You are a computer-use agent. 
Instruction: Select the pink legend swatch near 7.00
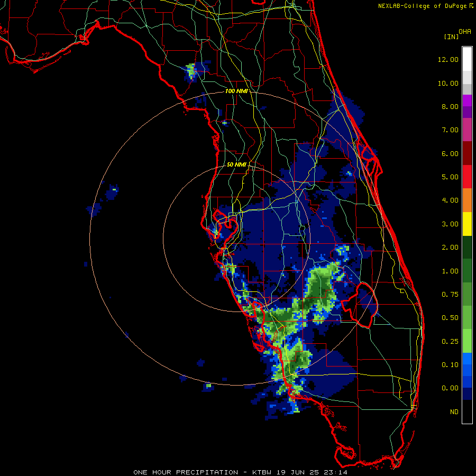467,130
